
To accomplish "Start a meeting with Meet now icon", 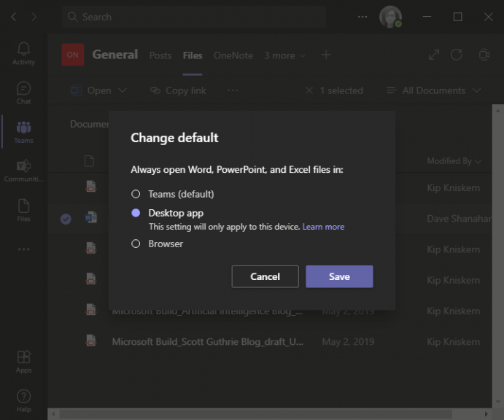I will click(484, 55).
